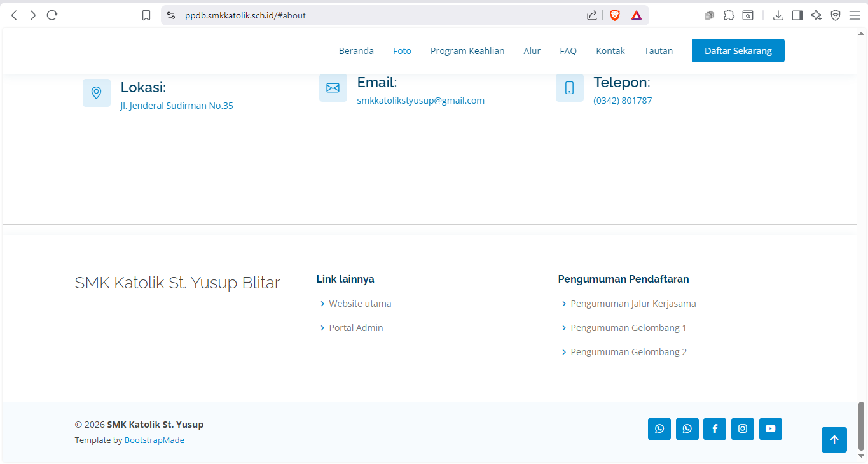Go back to the previous page

[x=14, y=15]
